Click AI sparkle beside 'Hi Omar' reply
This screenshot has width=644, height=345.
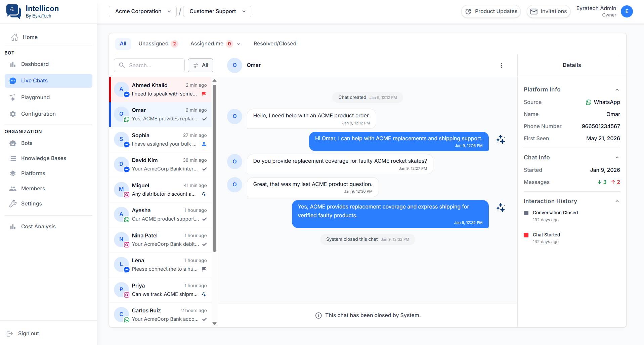pos(501,140)
